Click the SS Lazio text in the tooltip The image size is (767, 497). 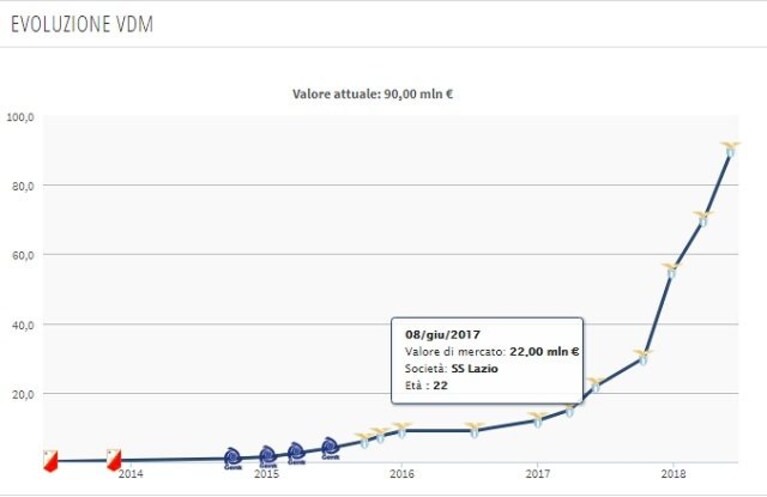474,369
